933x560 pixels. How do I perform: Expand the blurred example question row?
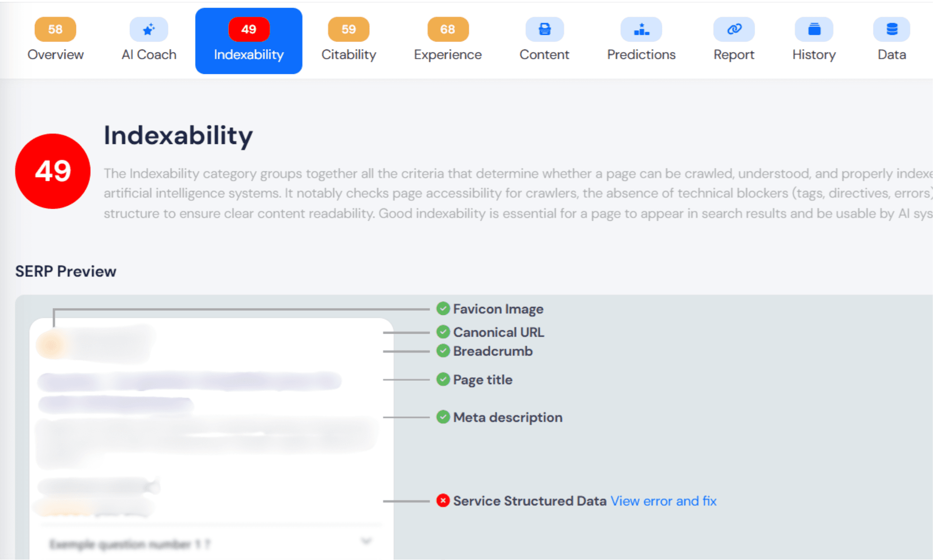tap(130, 544)
